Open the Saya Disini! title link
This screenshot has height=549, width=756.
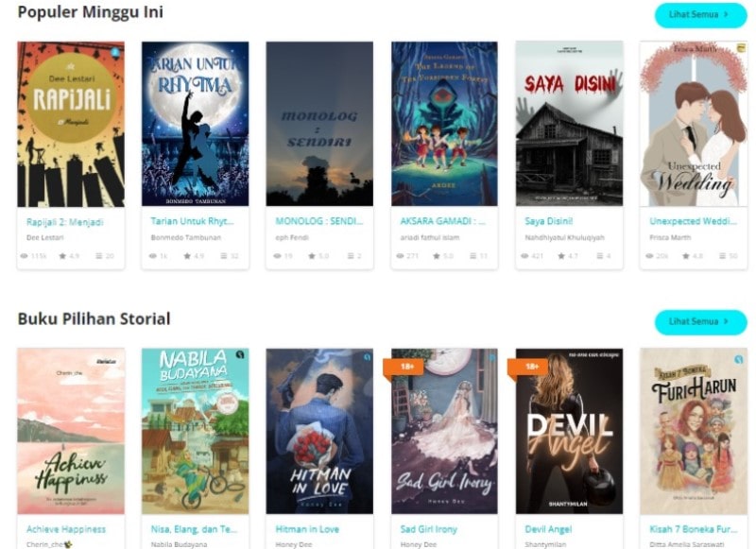pyautogui.click(x=549, y=221)
